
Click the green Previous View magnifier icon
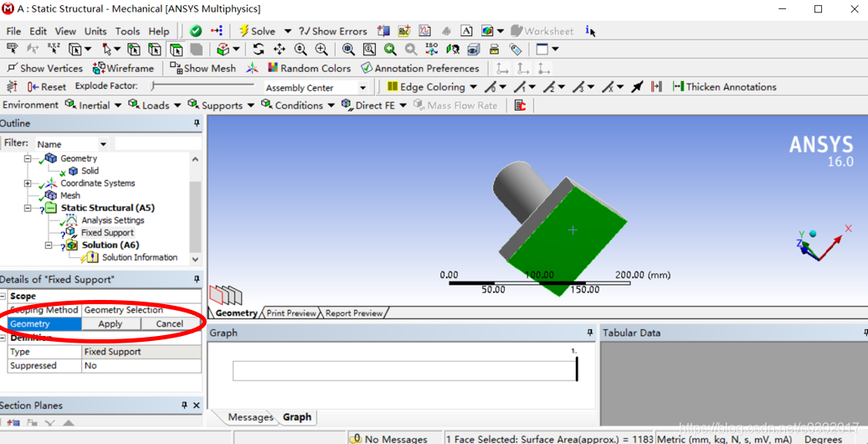[x=390, y=49]
